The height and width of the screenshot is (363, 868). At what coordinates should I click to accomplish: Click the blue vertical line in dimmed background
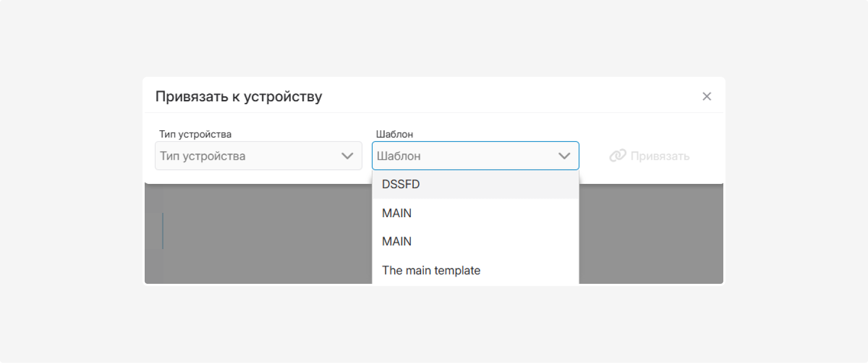(163, 231)
